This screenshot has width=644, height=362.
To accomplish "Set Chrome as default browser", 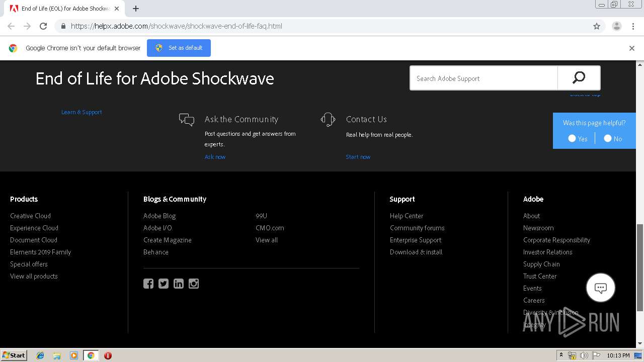I will coord(179,48).
